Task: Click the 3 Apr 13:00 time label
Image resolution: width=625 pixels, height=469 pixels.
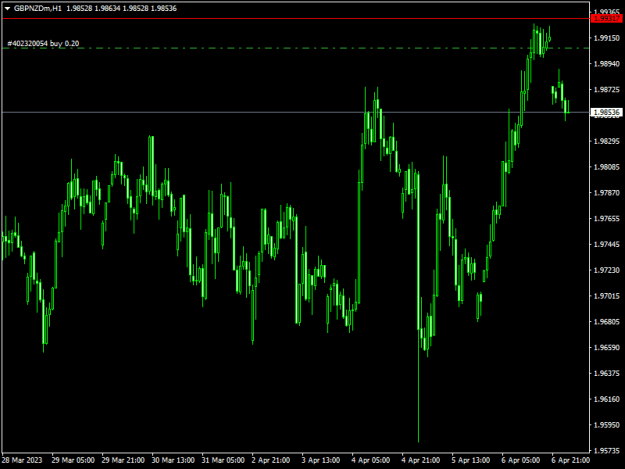Action: pyautogui.click(x=321, y=460)
